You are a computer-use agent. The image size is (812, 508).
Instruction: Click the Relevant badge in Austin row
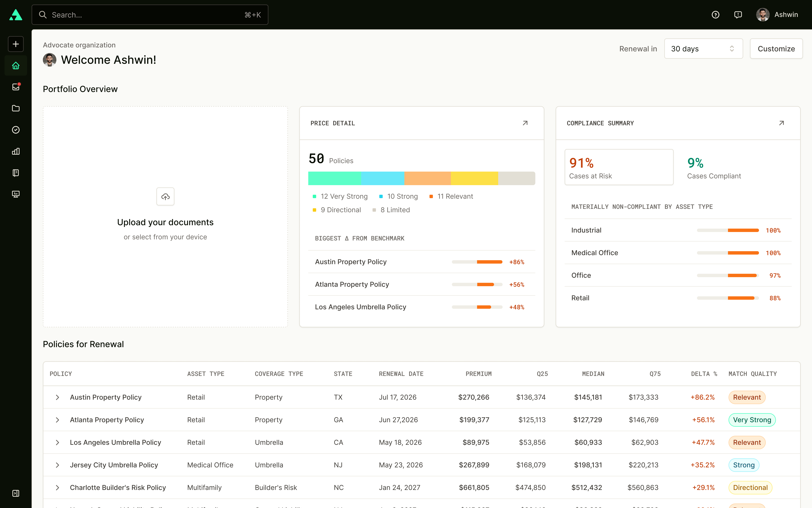(747, 398)
